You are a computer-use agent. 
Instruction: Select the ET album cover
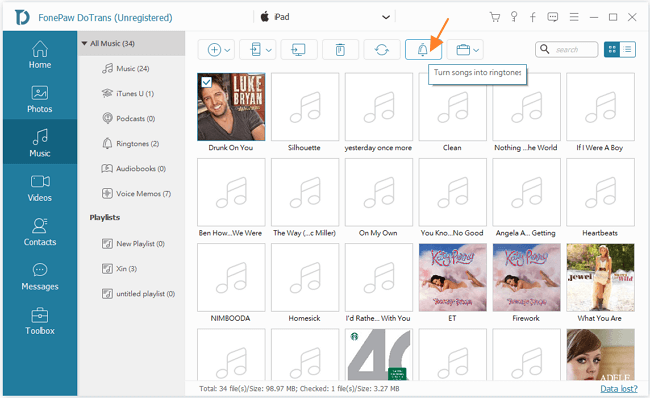[x=453, y=278]
